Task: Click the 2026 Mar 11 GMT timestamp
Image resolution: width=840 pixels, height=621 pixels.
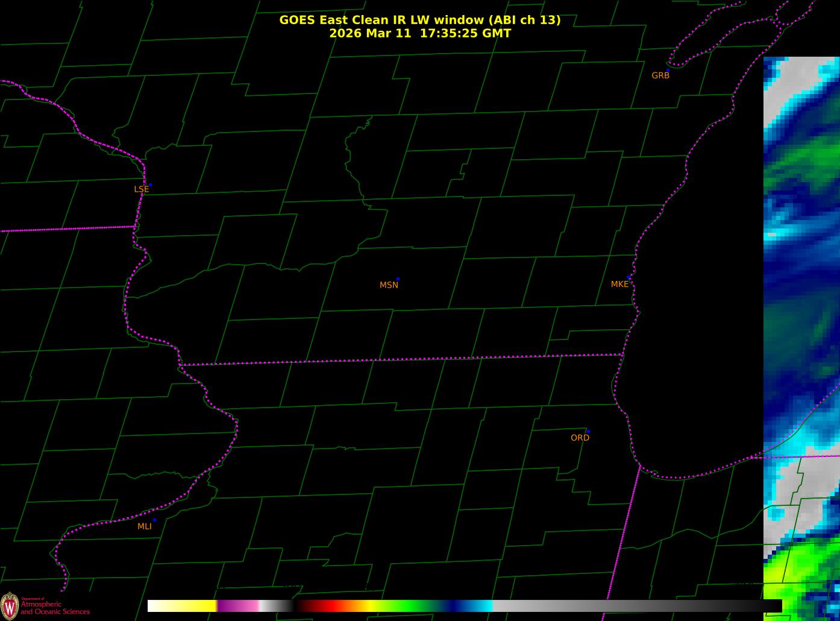Action: pyautogui.click(x=420, y=34)
